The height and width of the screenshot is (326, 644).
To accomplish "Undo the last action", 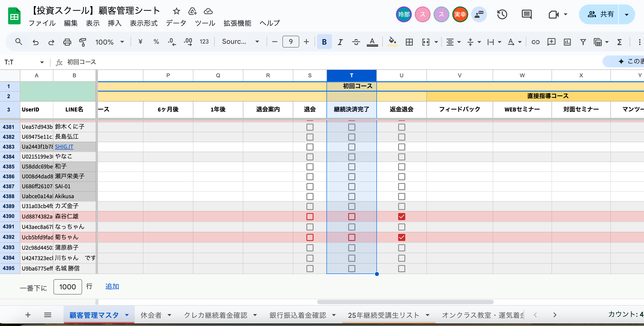I will 36,42.
